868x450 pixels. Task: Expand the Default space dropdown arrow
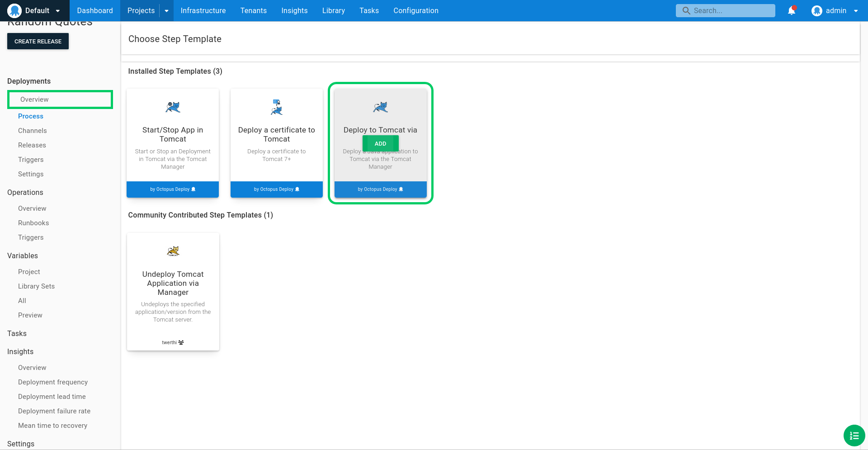(58, 11)
